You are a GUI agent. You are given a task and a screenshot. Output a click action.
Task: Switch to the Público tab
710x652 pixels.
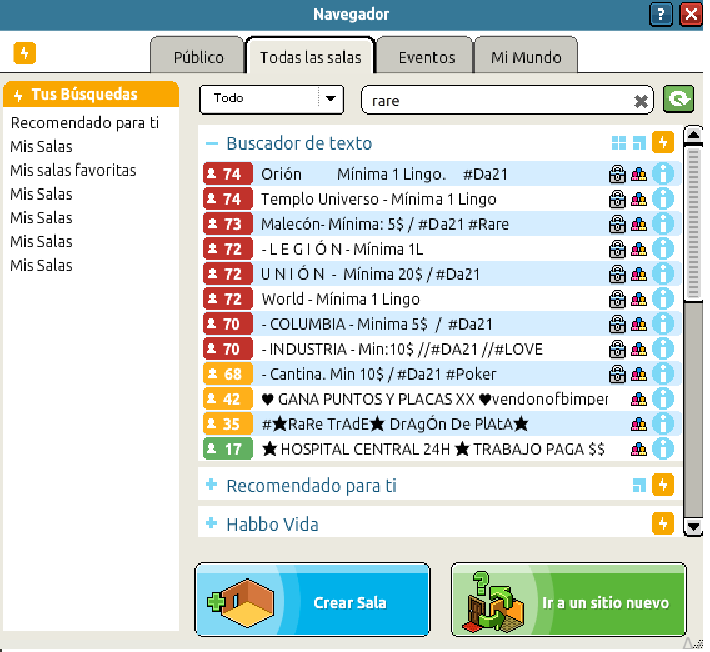pyautogui.click(x=198, y=56)
